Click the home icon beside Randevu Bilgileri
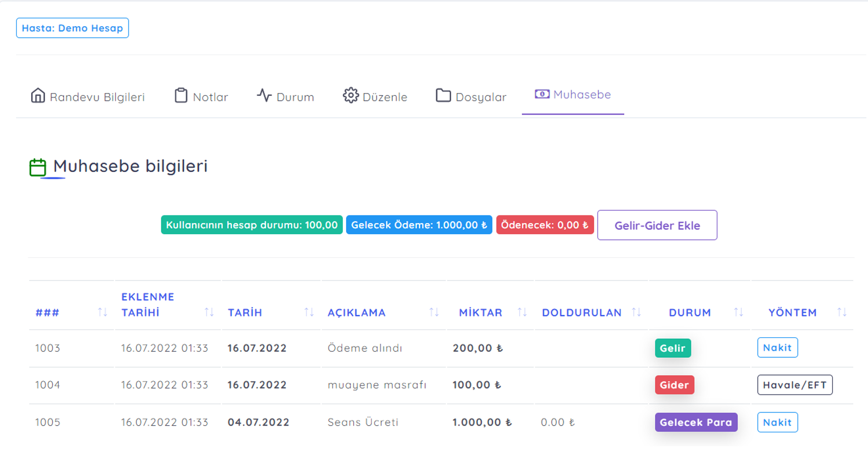Image resolution: width=868 pixels, height=458 pixels. tap(38, 96)
